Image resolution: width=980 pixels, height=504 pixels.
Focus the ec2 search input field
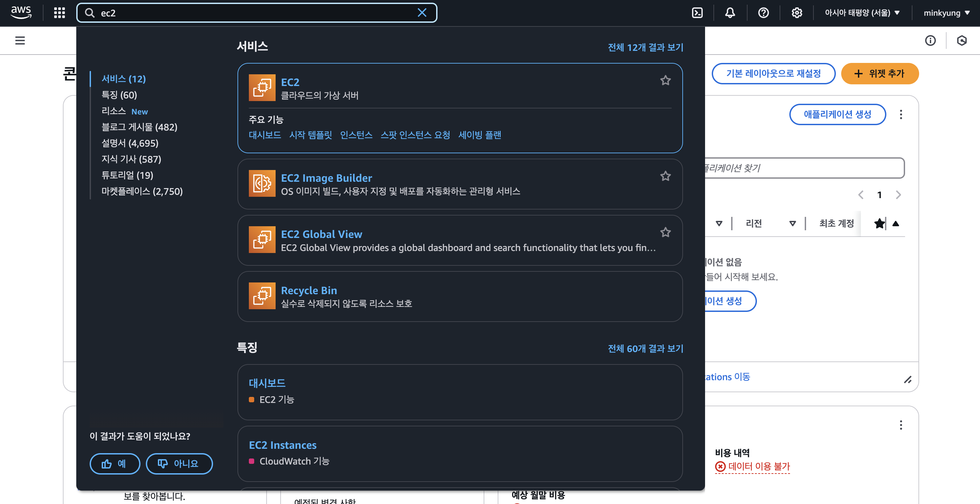(x=257, y=13)
